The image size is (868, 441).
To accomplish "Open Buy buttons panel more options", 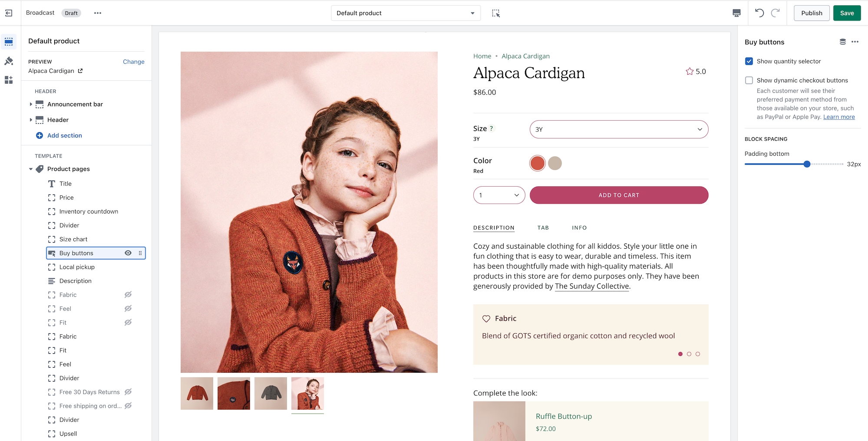I will 855,42.
